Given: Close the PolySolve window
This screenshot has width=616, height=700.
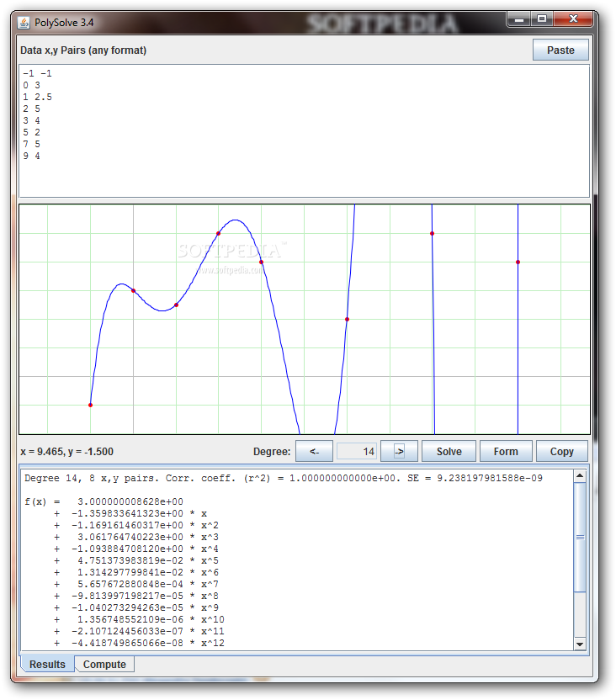Looking at the screenshot, I should pyautogui.click(x=574, y=19).
